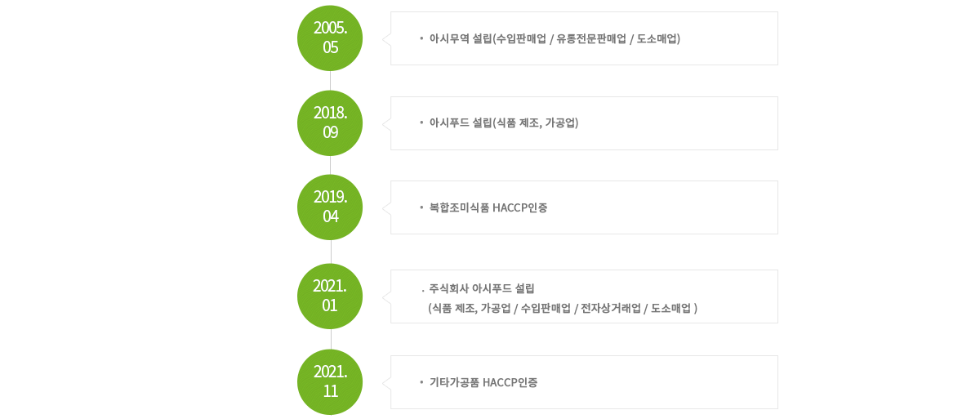Image resolution: width=980 pixels, height=419 pixels.
Task: Click the 주식회사 아시푸드 설립 text line
Action: (x=482, y=288)
